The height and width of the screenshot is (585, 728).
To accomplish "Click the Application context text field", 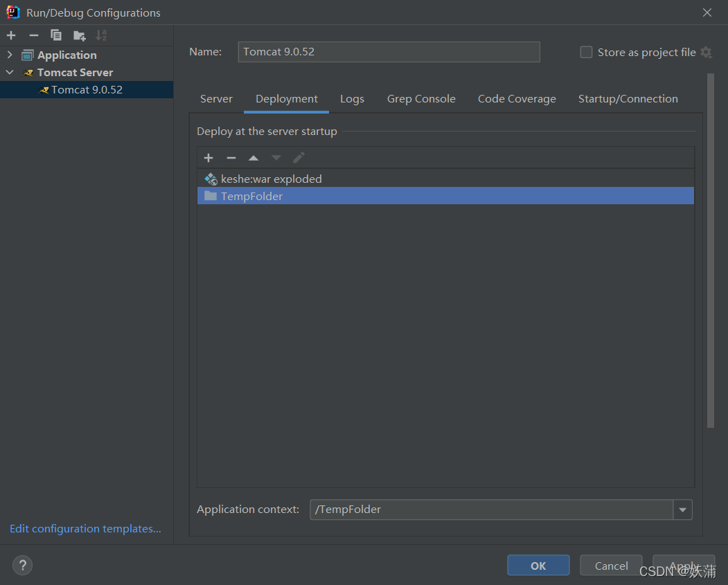I will [492, 510].
